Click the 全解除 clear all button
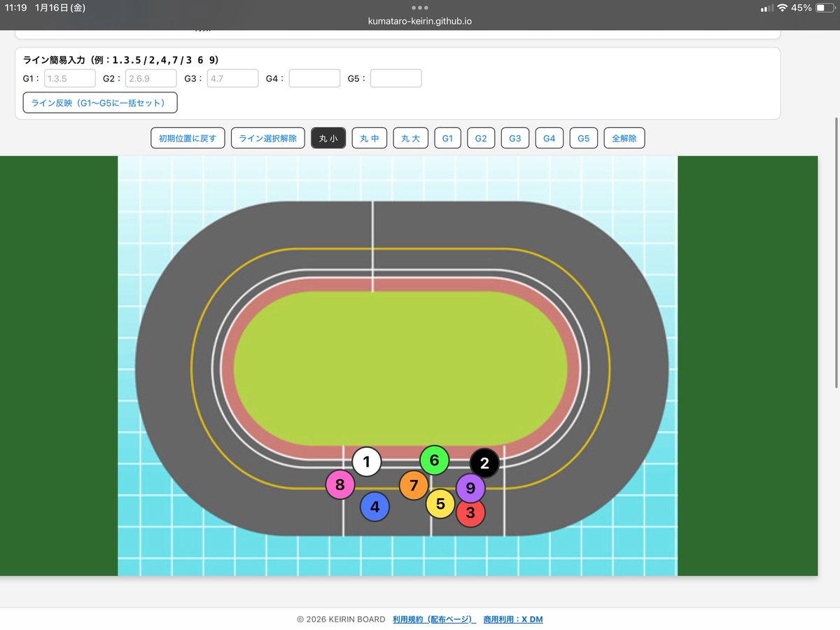840x630 pixels. tap(624, 139)
